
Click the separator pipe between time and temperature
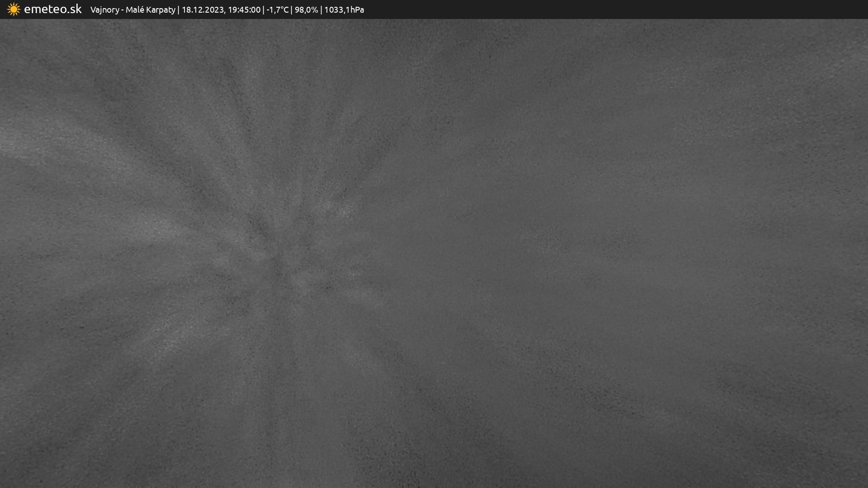pyautogui.click(x=264, y=10)
